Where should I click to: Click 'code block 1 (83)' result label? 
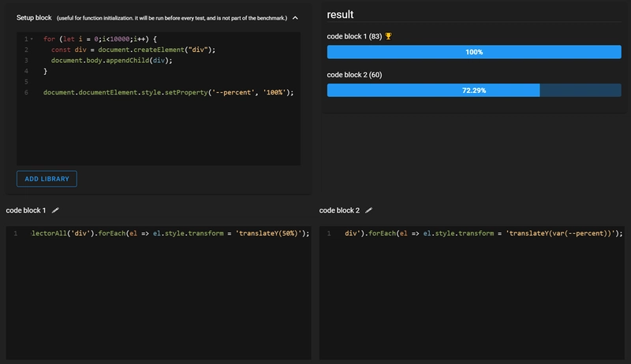pos(354,36)
